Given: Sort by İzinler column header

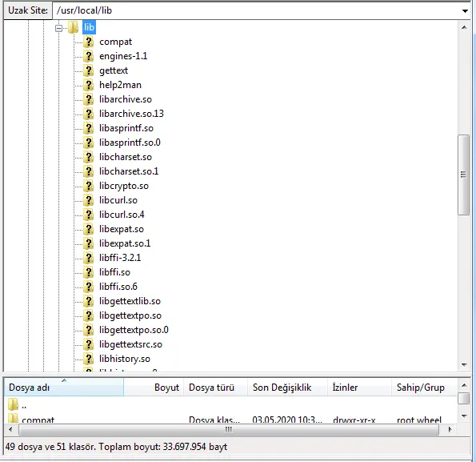Looking at the screenshot, I should pos(359,388).
